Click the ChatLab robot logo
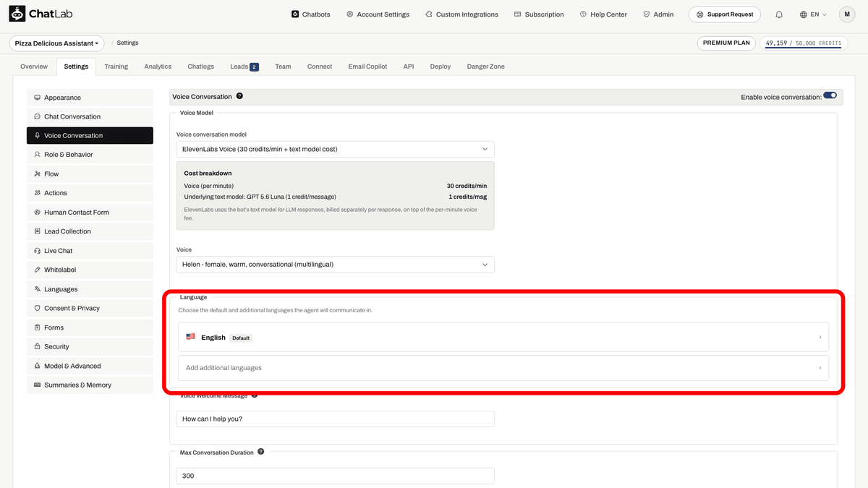The width and height of the screenshot is (868, 488). 17,14
